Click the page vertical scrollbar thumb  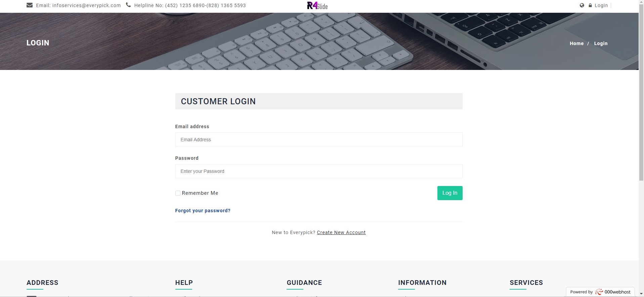point(641,92)
